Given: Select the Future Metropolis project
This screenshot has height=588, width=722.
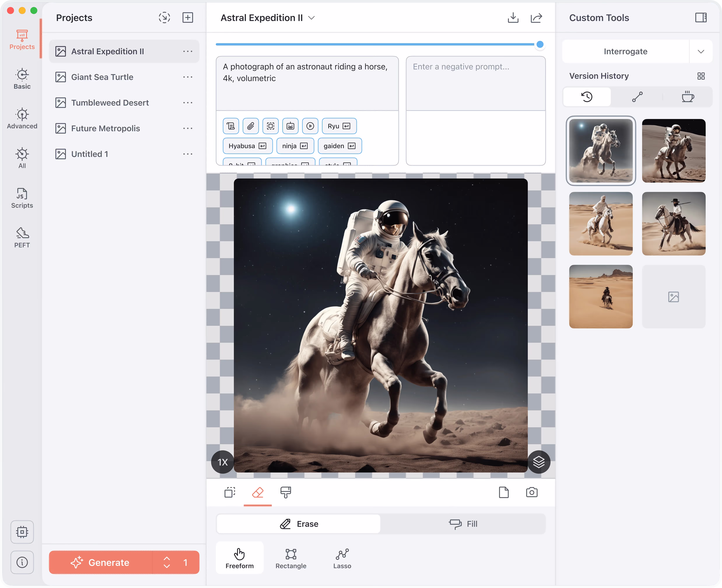Looking at the screenshot, I should 124,128.
